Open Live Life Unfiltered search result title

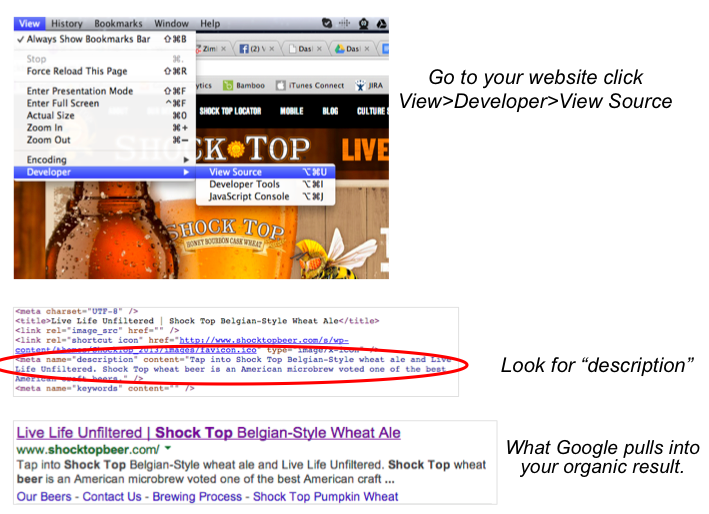pos(208,433)
